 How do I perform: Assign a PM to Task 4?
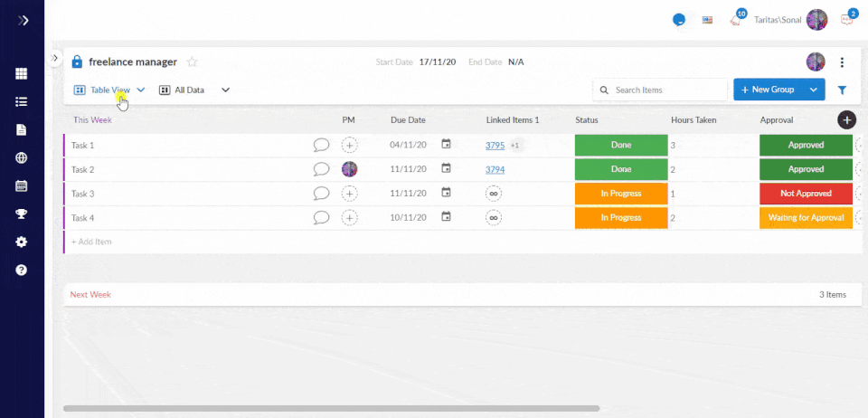point(349,218)
